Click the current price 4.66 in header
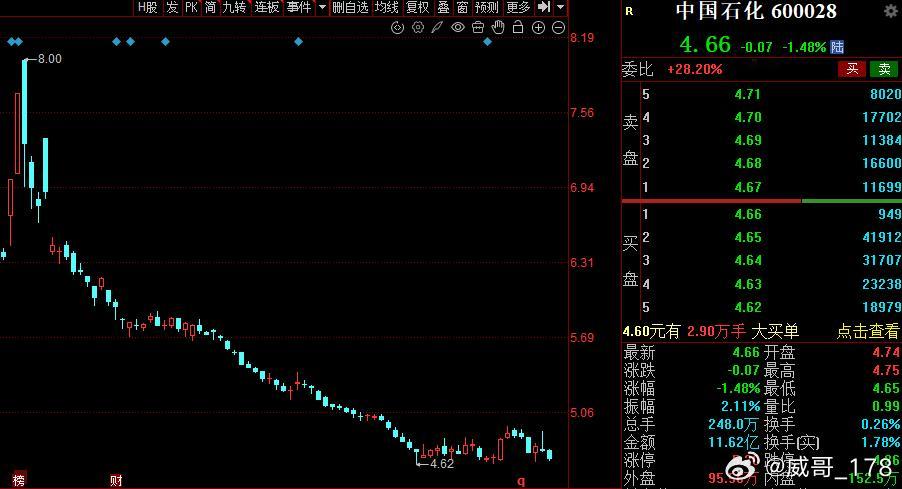This screenshot has height=489, width=902. tap(705, 44)
